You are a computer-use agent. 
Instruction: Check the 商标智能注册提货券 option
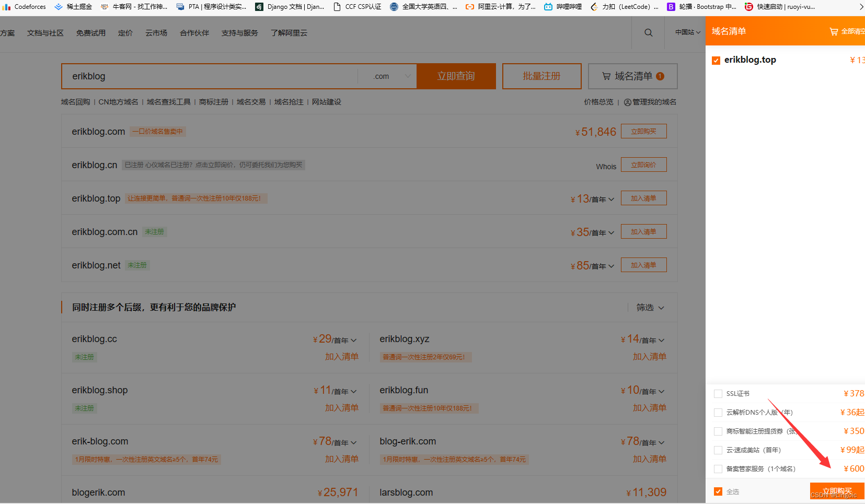tap(718, 431)
